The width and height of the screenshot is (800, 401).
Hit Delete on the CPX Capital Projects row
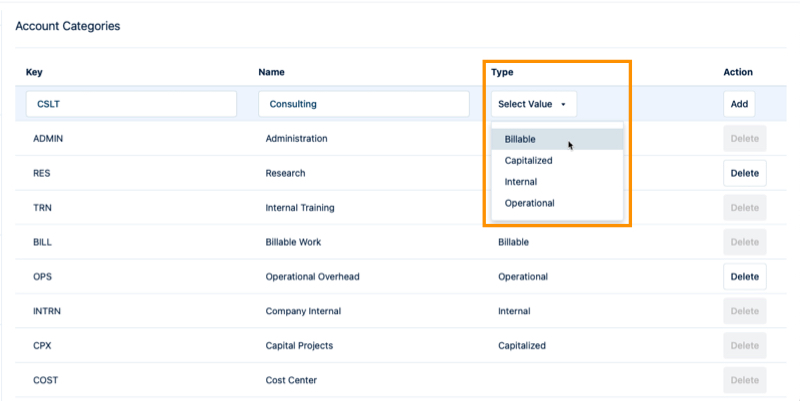[x=744, y=346]
